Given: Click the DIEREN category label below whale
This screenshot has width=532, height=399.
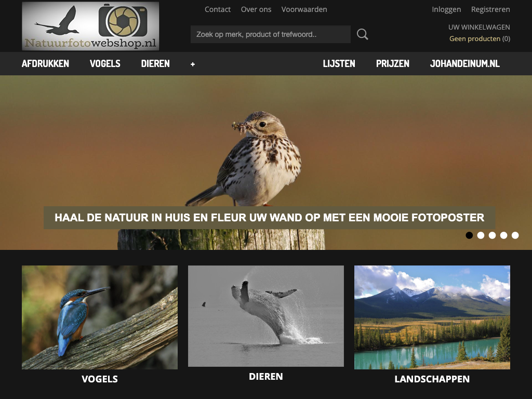Looking at the screenshot, I should point(266,376).
